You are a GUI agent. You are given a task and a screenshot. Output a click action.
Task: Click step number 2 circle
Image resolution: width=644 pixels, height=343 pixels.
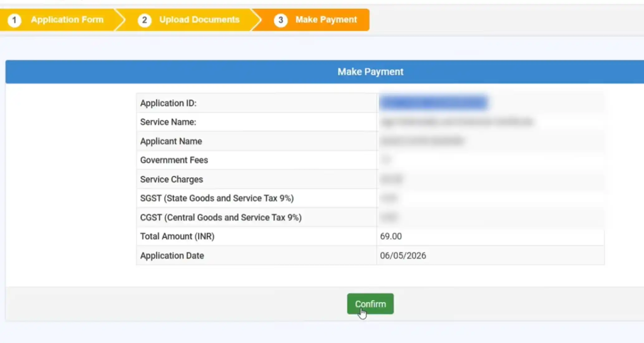144,20
